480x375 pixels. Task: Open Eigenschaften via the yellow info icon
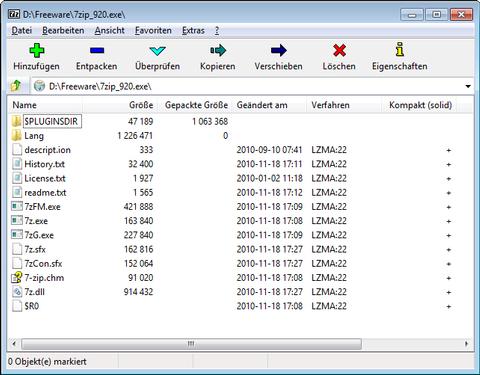coord(400,49)
